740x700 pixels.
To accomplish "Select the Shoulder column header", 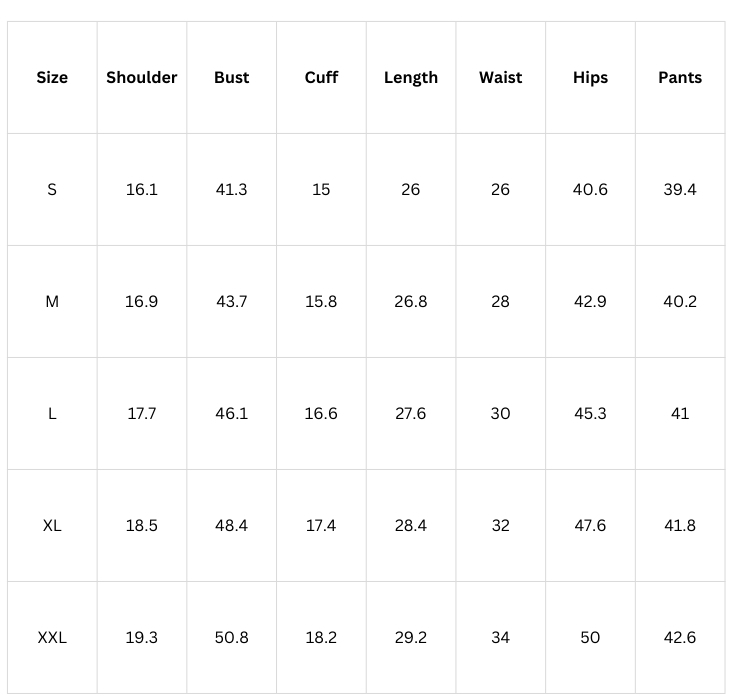I will click(142, 78).
